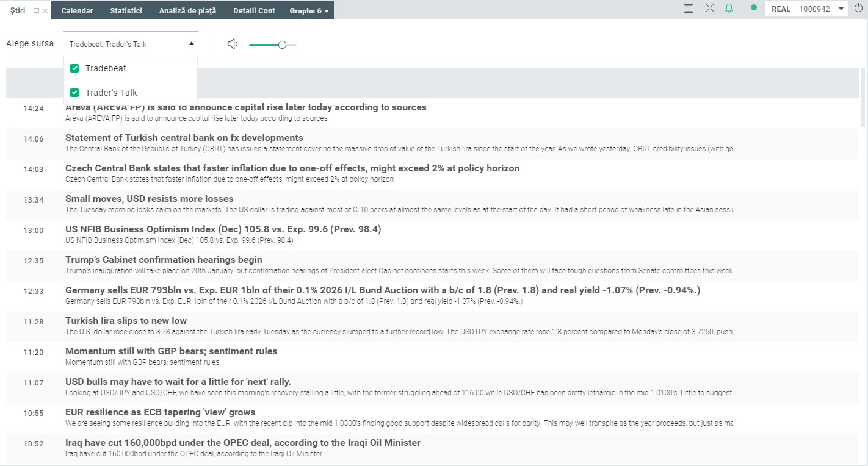Open Trump's Cabinet confirmation hearings article
Viewport: 868px width, 466px height.
pos(164,260)
